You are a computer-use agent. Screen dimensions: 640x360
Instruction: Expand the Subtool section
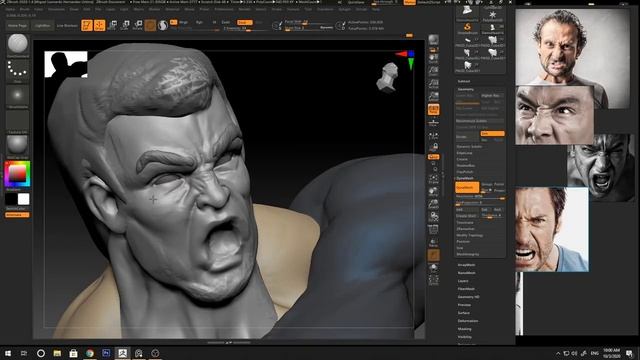coord(464,81)
